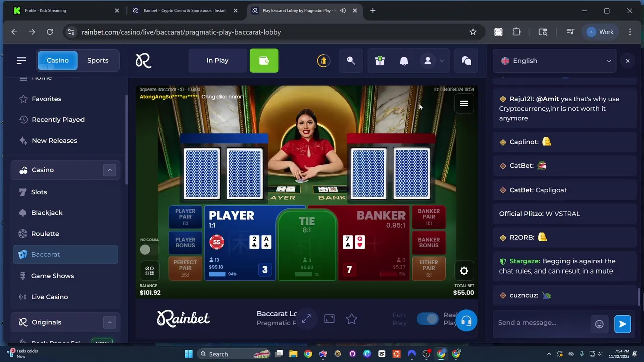Show hidden system tray icons chevron
The height and width of the screenshot is (362, 644).
click(x=548, y=354)
